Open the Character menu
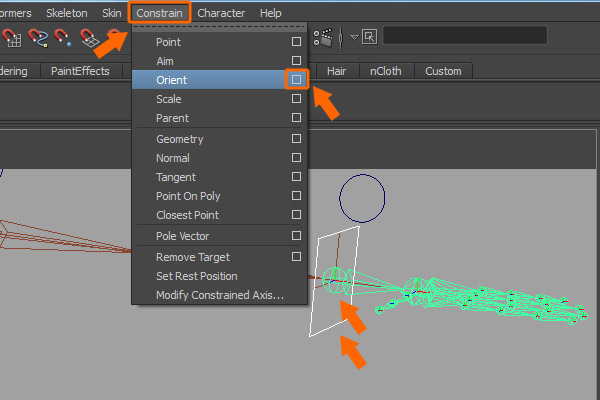The image size is (600, 400). pyautogui.click(x=221, y=13)
